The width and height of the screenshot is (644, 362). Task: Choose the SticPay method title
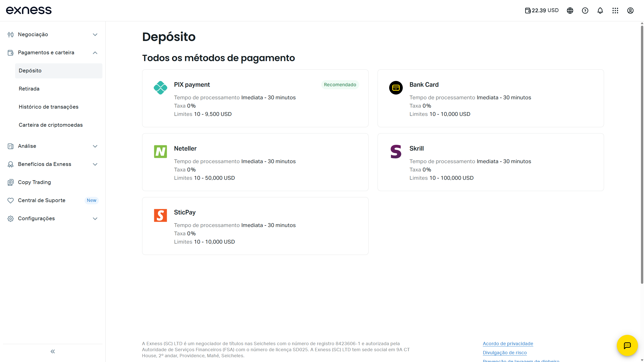[185, 212]
